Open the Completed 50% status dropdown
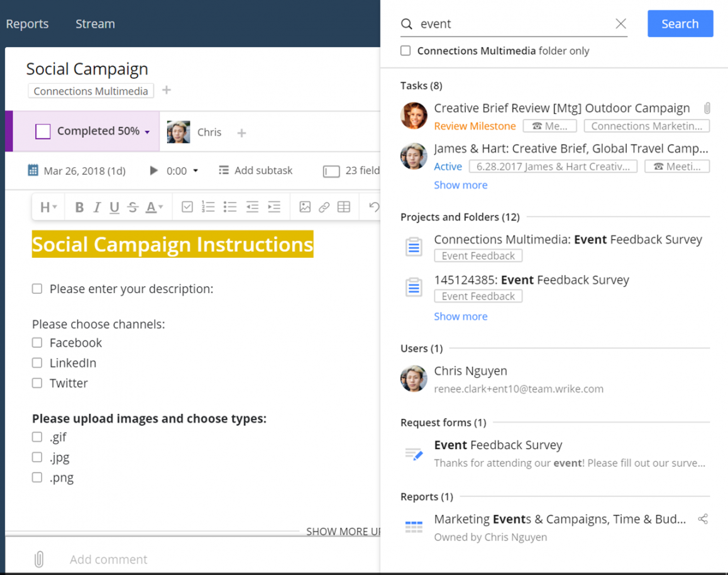The height and width of the screenshot is (575, 728). click(147, 132)
